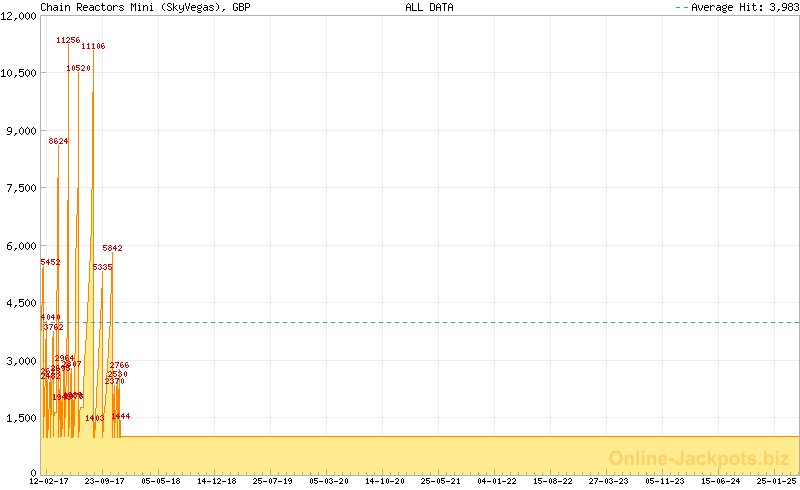Select the 23-09-17 date tick
Viewport: 800px width, 490px height.
click(104, 481)
